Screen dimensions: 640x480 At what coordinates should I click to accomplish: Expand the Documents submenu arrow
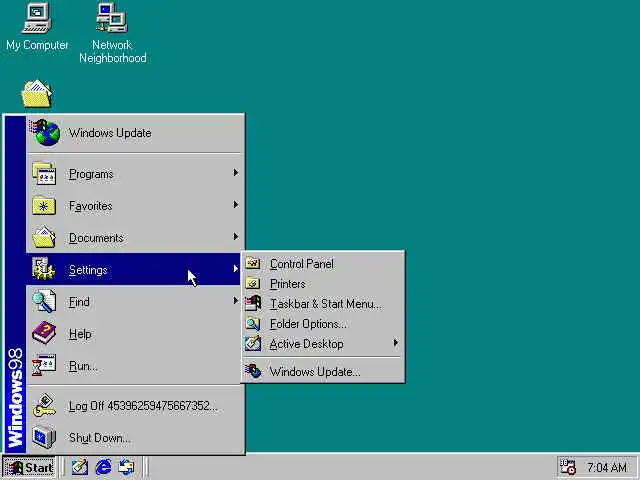[x=236, y=236]
